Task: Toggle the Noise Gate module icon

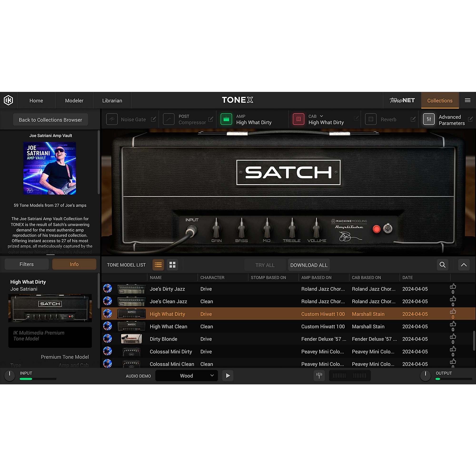Action: 112,119
